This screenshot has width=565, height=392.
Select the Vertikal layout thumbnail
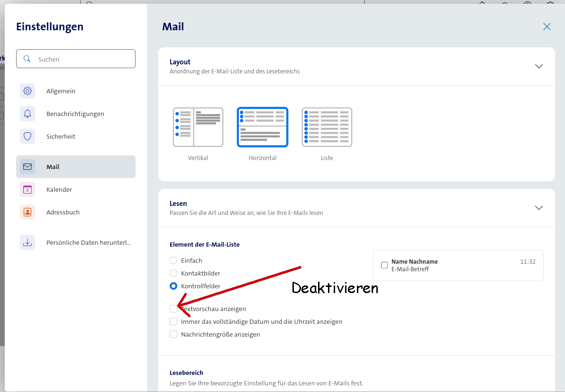pyautogui.click(x=198, y=127)
